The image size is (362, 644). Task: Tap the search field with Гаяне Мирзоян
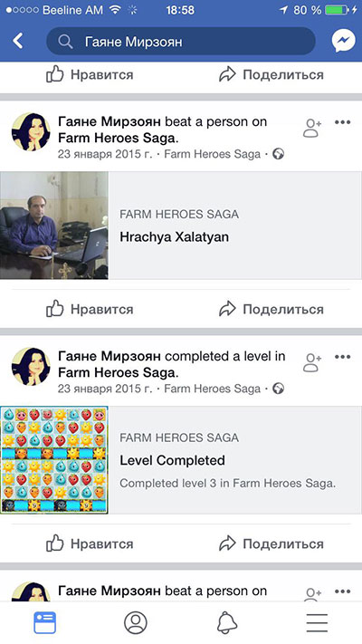tap(181, 41)
